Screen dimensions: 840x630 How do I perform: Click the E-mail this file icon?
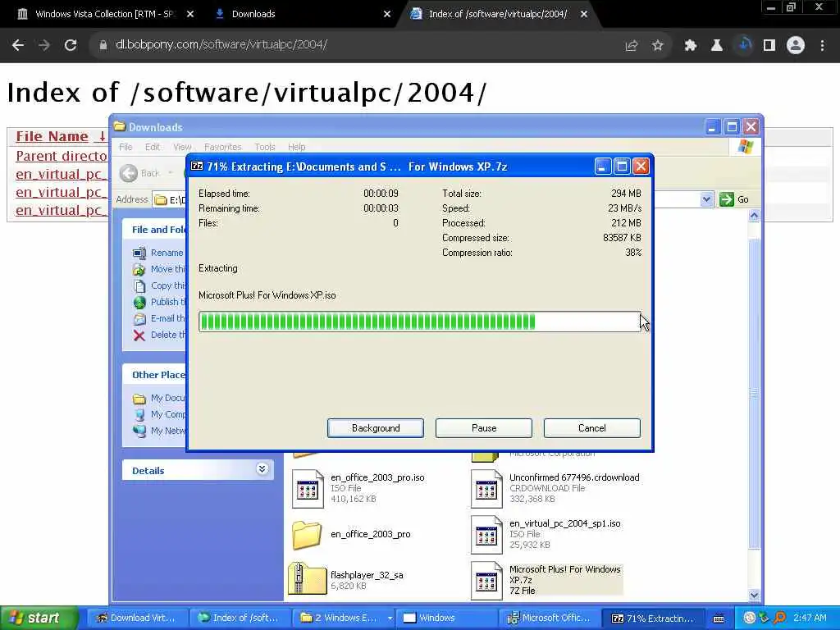pos(139,319)
